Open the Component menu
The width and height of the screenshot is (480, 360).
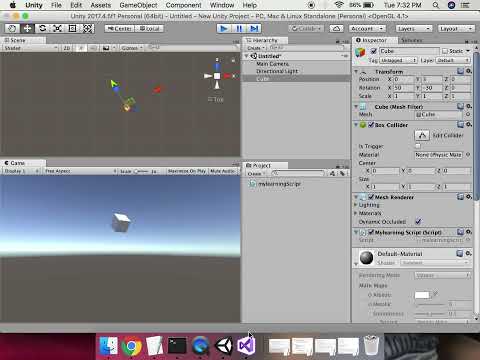pyautogui.click(x=183, y=5)
